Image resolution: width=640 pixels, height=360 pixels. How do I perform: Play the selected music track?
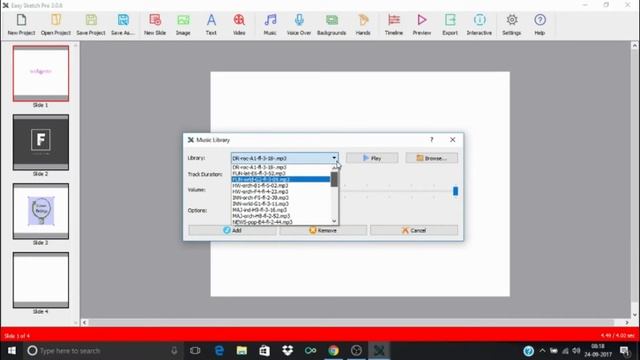(372, 158)
